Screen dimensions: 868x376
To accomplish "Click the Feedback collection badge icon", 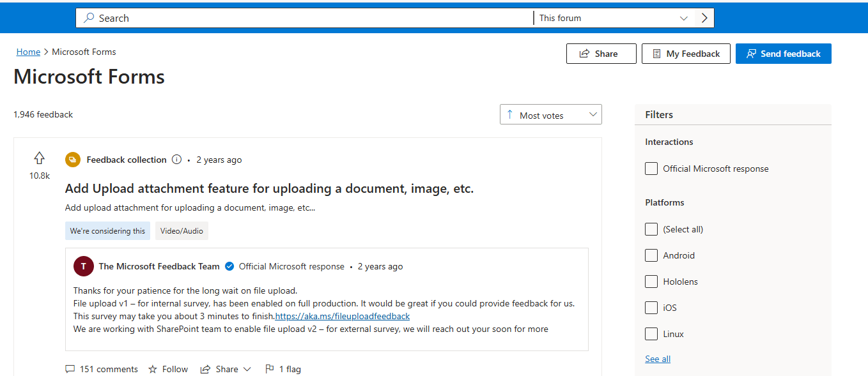I will point(72,160).
